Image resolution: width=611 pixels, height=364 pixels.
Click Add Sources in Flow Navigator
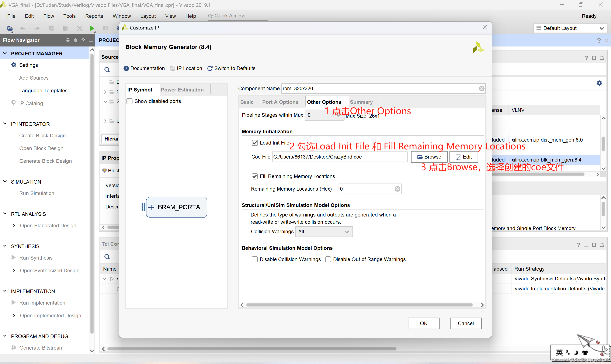click(x=34, y=78)
